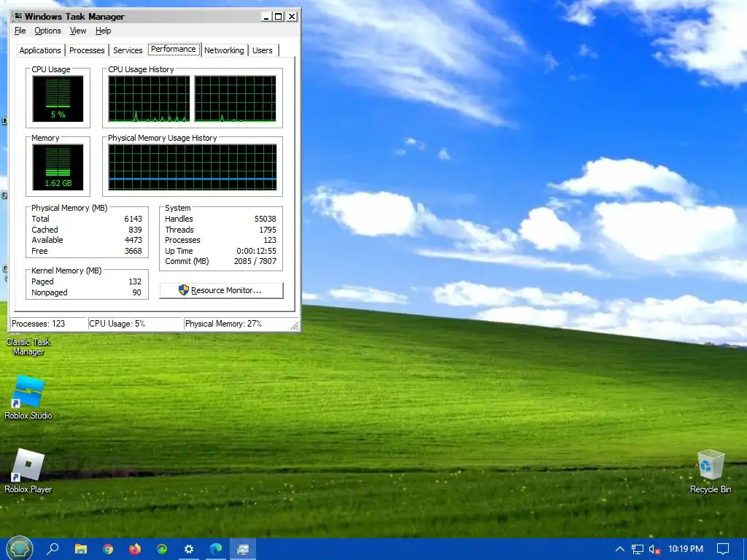This screenshot has height=560, width=747.
Task: Open the Help menu
Action: (103, 31)
